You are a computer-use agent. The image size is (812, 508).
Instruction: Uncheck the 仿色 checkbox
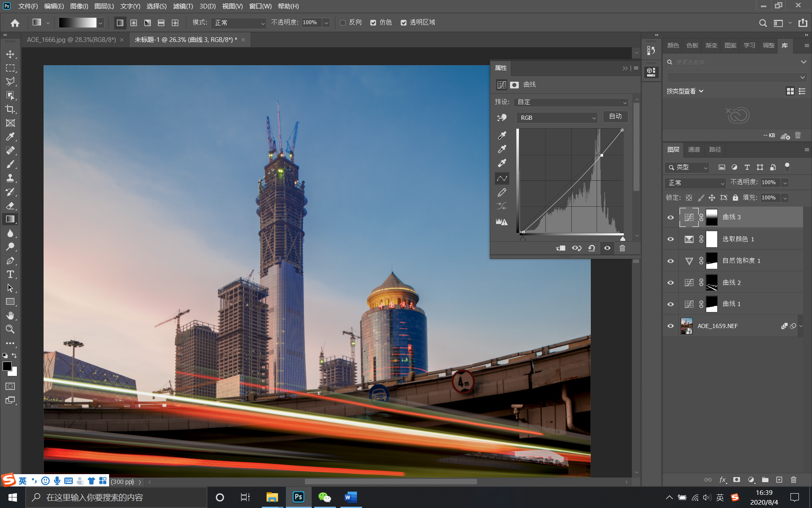373,22
